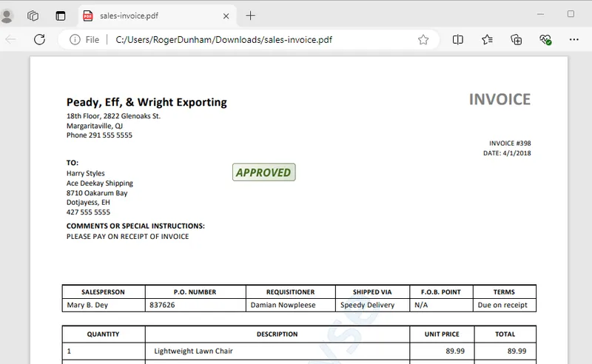Click the UNIT PRICE column header
The height and width of the screenshot is (364, 592).
click(442, 334)
